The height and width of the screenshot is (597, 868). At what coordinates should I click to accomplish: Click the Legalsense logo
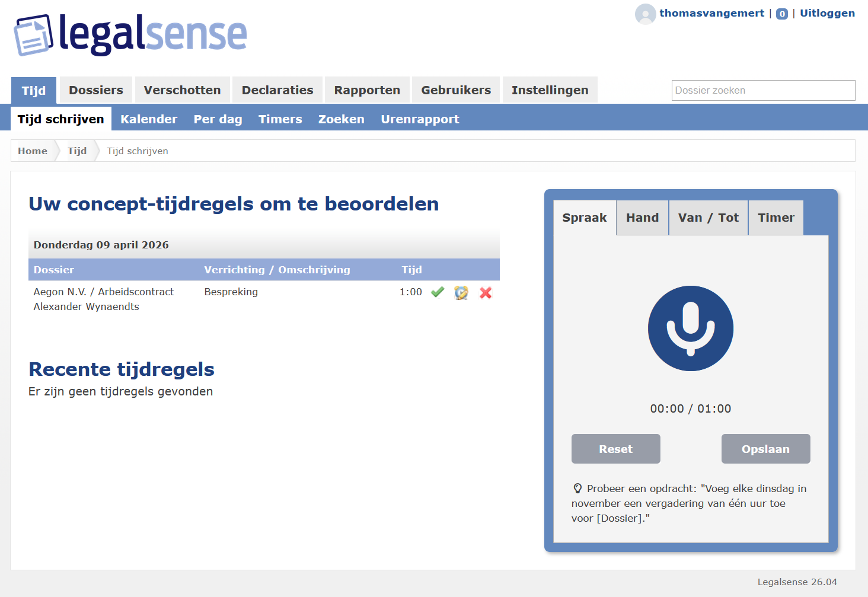point(130,35)
